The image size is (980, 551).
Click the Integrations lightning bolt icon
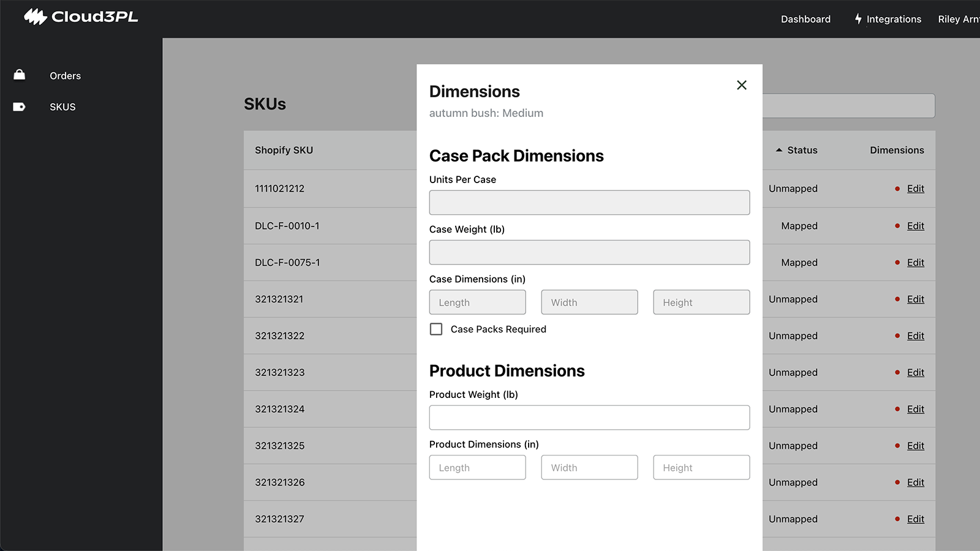tap(858, 19)
